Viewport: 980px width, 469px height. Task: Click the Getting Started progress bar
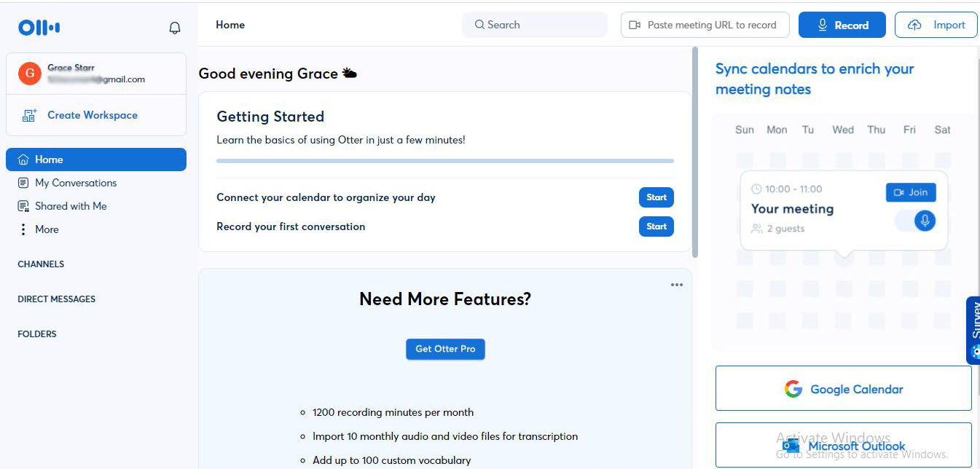(x=445, y=161)
